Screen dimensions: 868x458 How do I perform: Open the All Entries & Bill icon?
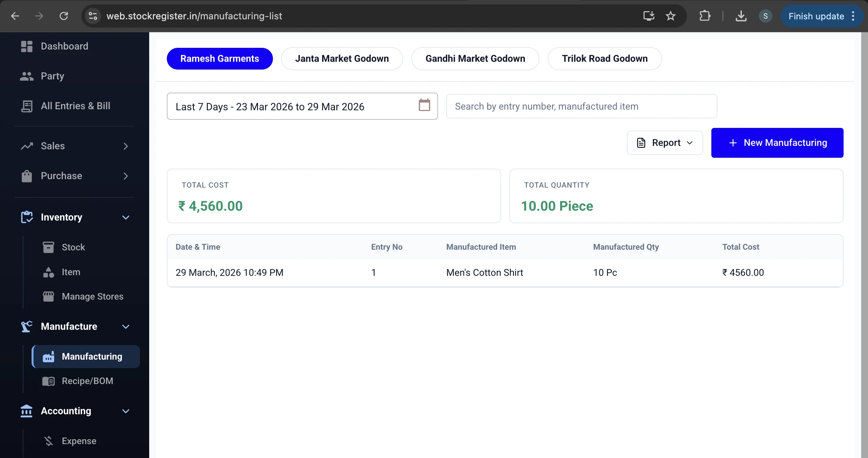(26, 106)
